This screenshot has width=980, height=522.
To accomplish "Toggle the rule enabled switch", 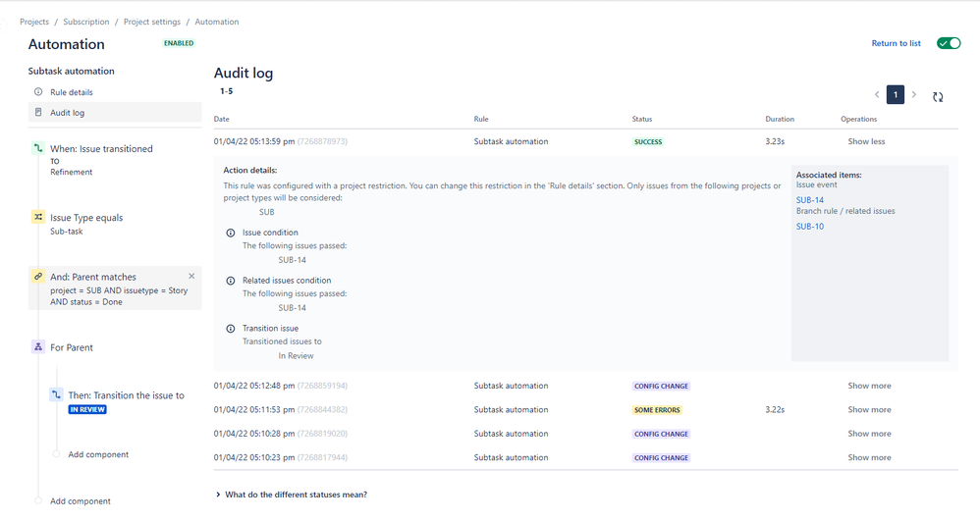I will (x=949, y=43).
